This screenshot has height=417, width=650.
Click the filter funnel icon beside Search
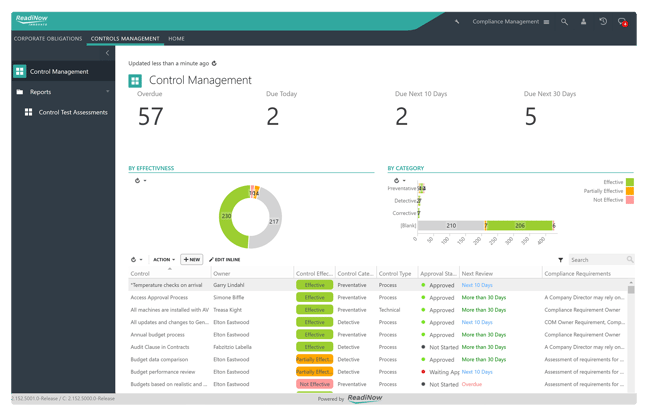(x=560, y=260)
